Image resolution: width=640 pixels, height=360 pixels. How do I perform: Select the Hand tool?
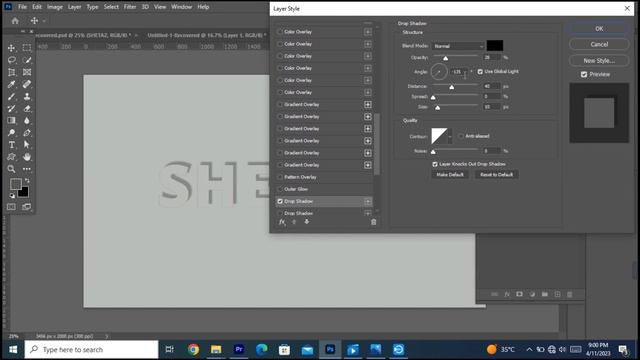27,157
